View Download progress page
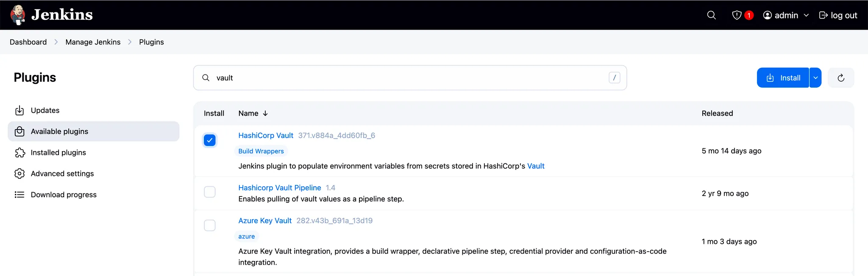Viewport: 868px width, 276px height. point(93,195)
